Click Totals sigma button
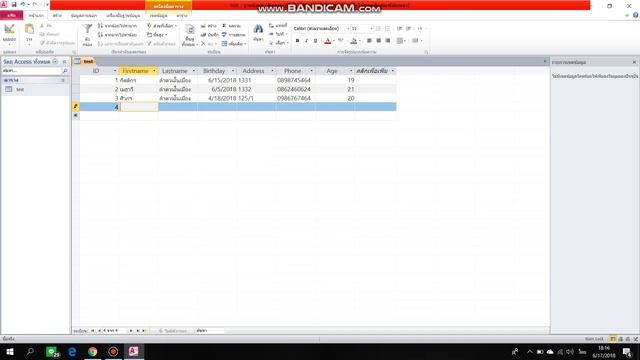The height and width of the screenshot is (360, 640). 231,26
